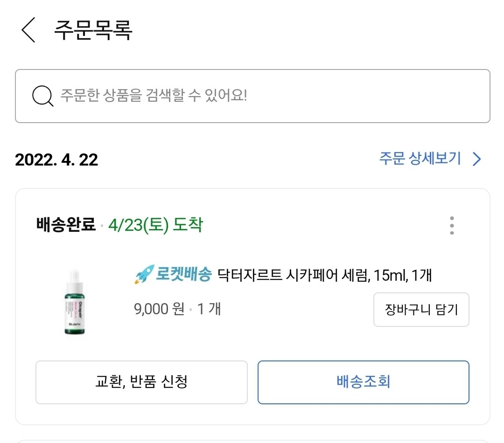Click the magnifying glass search icon

[x=42, y=96]
